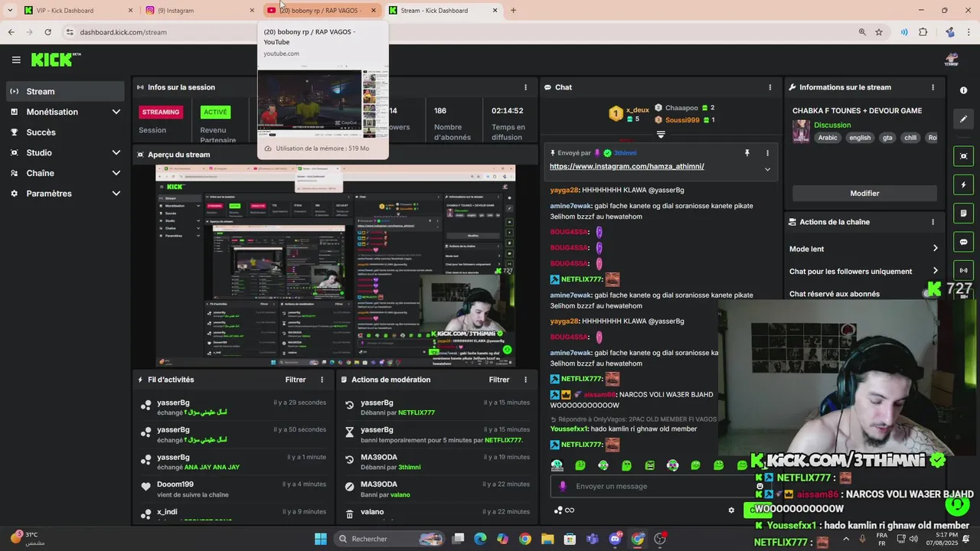Viewport: 980px width, 551px height.
Task: Click the Aperçu du stream video preview
Action: 335,266
